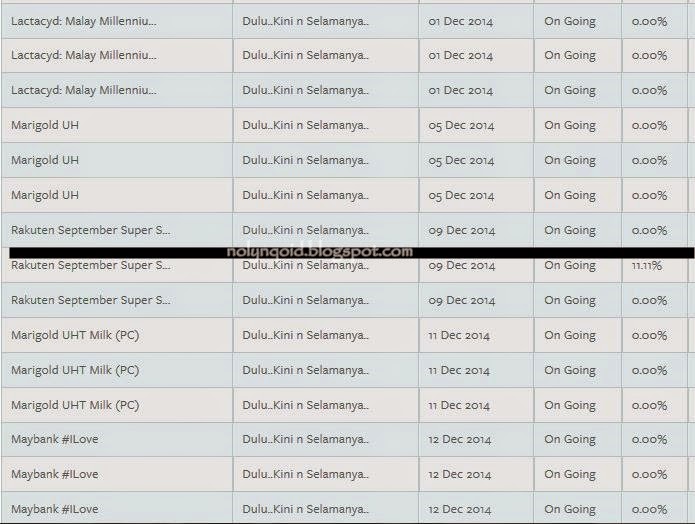Screen dimensions: 695x524
Task: Select Dulu..Kini n Selamanya.. in first Marigold UH row
Action: coord(305,125)
